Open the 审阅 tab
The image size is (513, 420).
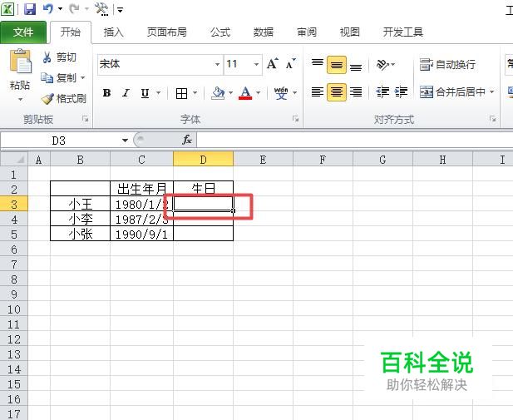pyautogui.click(x=307, y=32)
